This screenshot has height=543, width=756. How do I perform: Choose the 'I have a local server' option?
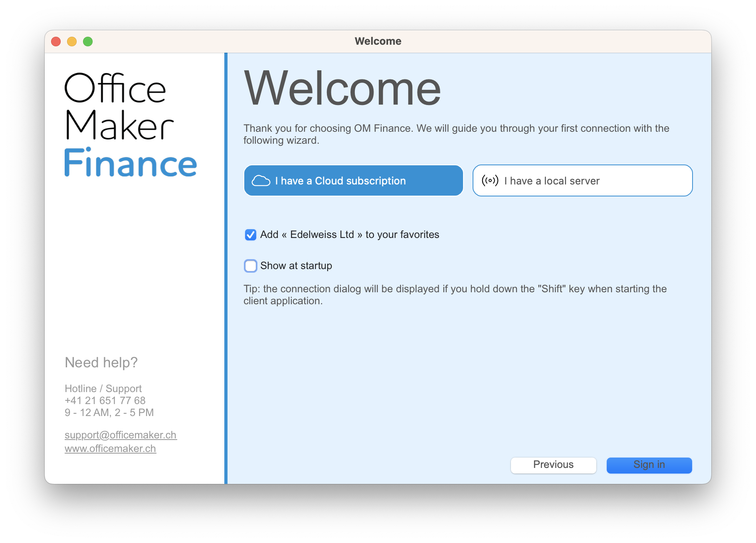pos(582,180)
